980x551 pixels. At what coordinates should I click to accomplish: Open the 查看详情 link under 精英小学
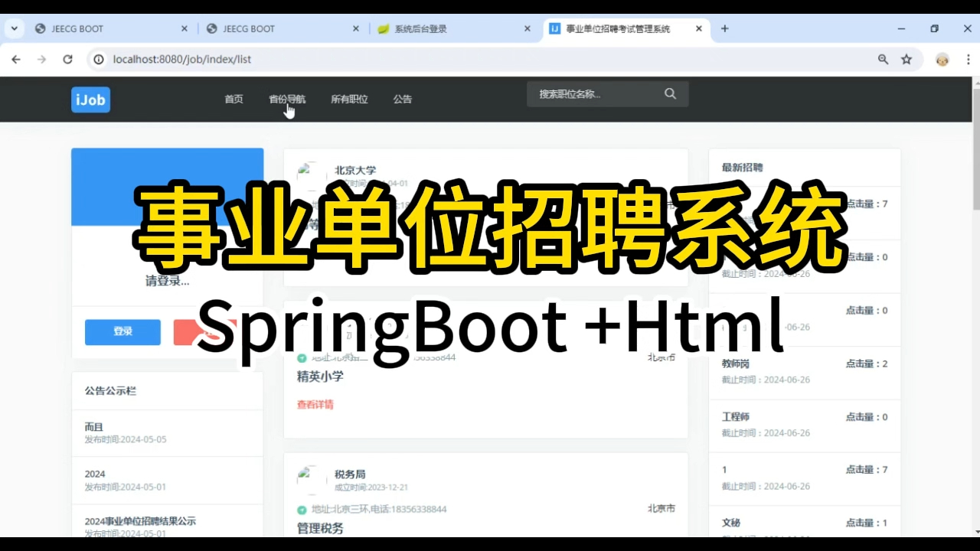pos(315,404)
